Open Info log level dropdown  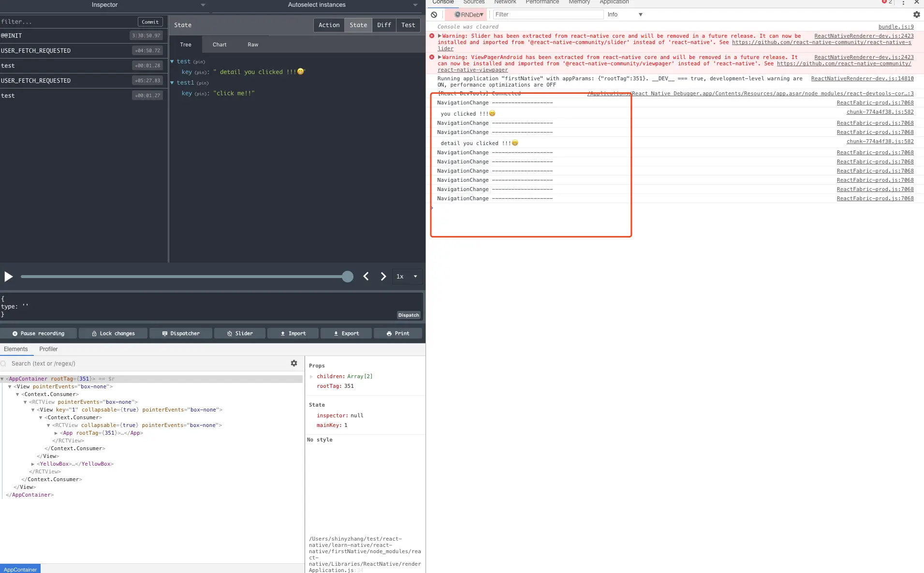[x=625, y=15]
